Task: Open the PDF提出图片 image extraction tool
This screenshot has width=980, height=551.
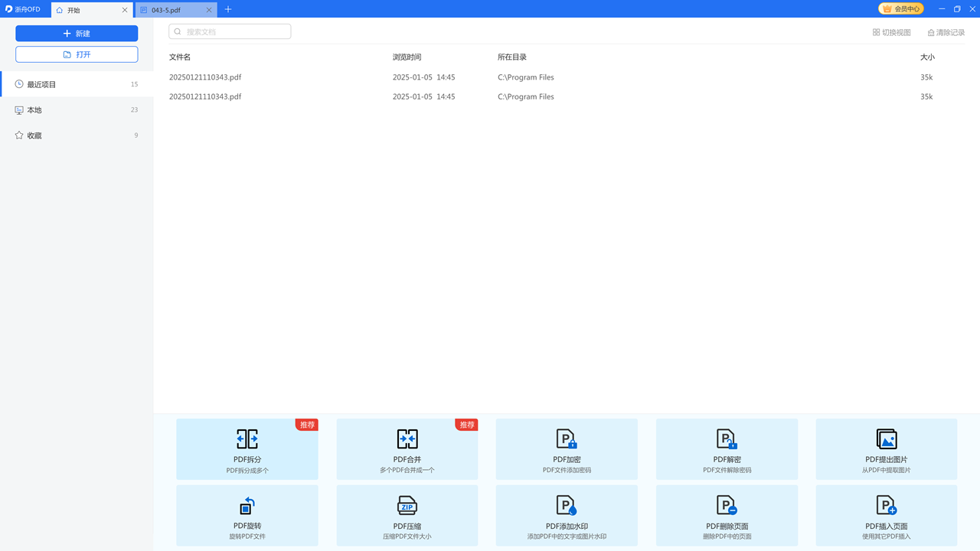Action: (x=886, y=449)
